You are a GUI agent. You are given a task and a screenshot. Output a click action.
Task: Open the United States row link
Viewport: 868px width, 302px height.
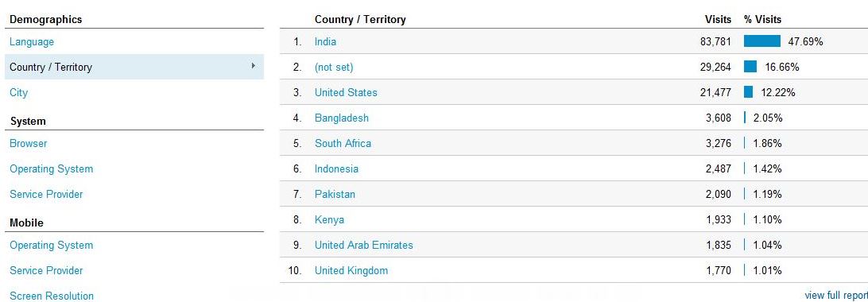pos(346,93)
